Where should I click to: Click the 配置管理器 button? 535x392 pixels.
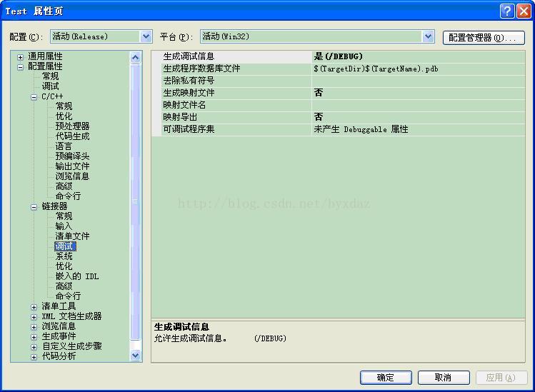click(x=484, y=38)
